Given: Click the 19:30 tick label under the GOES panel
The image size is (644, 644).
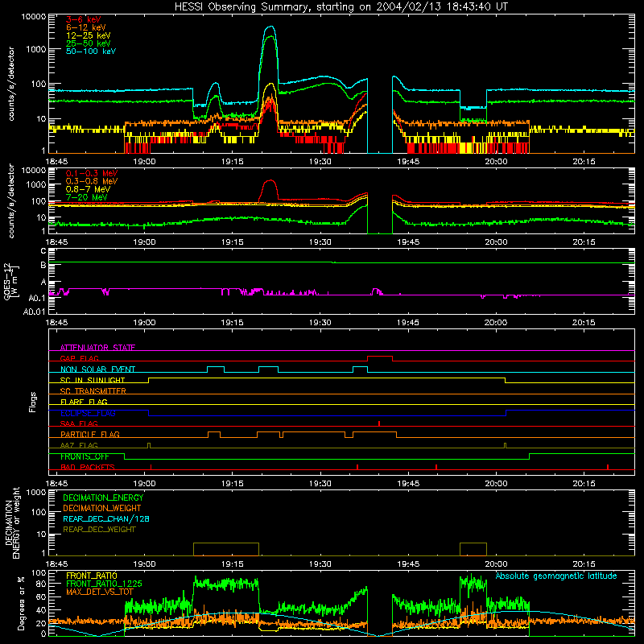Looking at the screenshot, I should click(320, 323).
